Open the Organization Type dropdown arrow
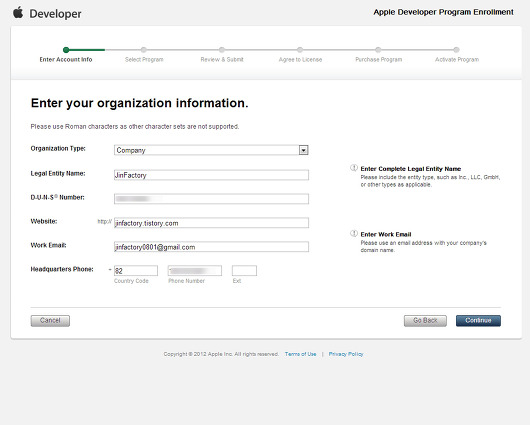The image size is (530, 425). coord(303,150)
